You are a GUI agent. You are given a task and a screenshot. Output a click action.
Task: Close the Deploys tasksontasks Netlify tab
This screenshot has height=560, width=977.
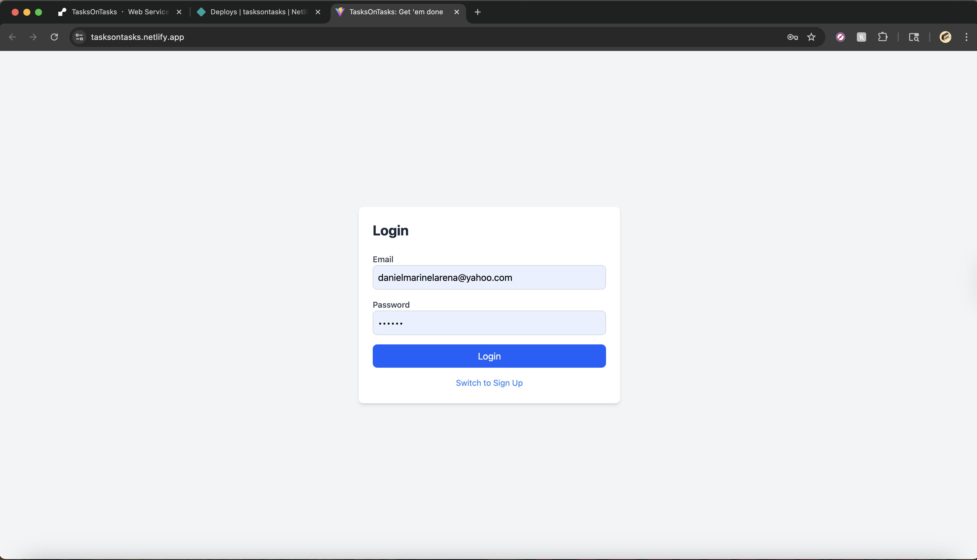(x=318, y=12)
